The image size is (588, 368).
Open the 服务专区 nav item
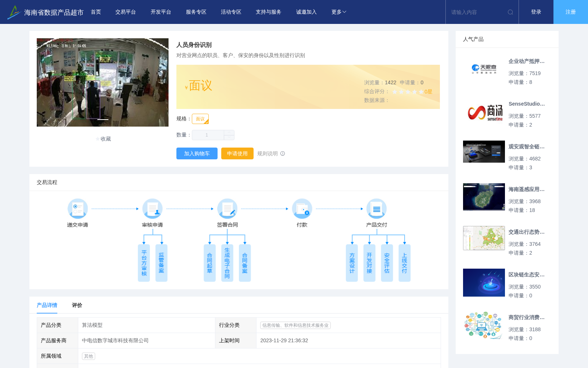pyautogui.click(x=196, y=12)
